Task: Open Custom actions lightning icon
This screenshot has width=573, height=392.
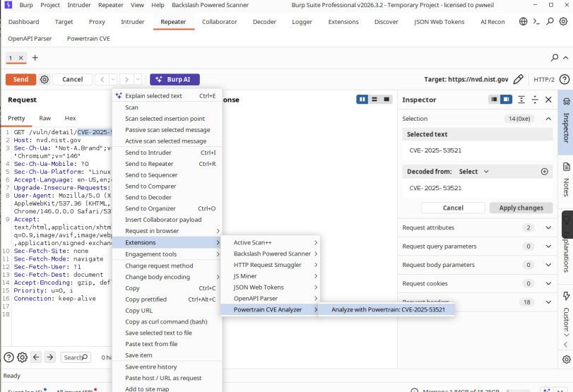Action: 567,296
